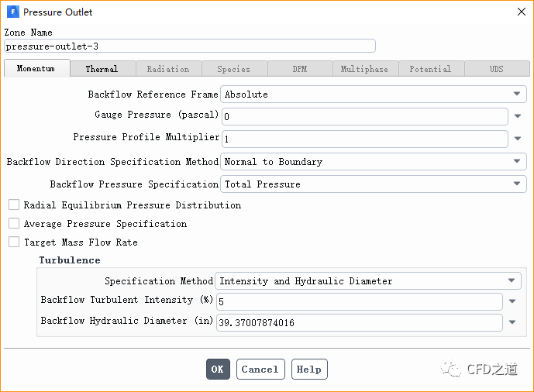
Task: Check the Target Mass Flow Rate option
Action: pyautogui.click(x=14, y=242)
